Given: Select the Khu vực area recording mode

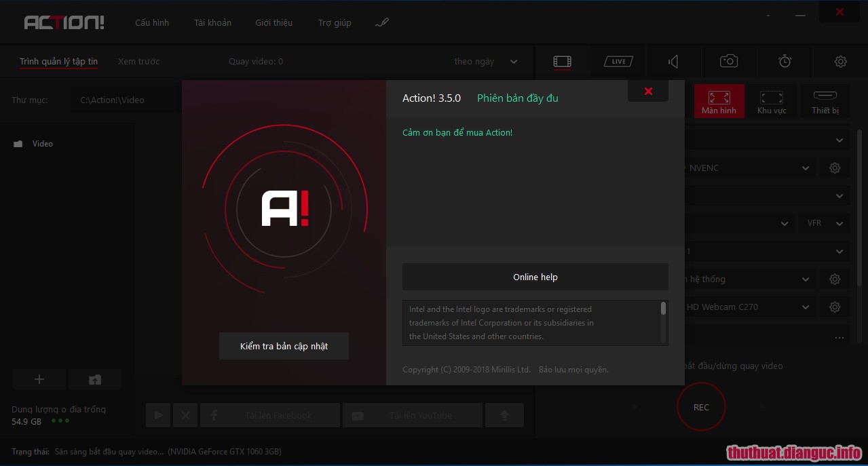Looking at the screenshot, I should coord(772,101).
